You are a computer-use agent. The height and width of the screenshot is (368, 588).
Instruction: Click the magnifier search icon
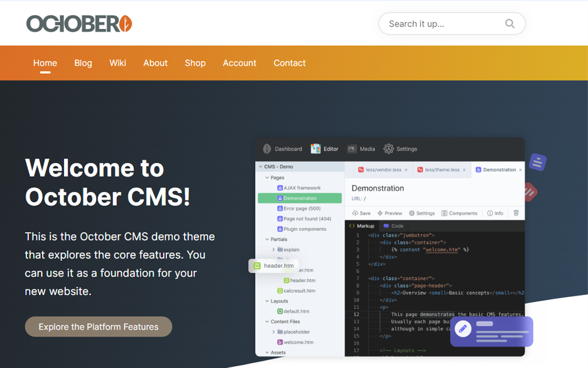(509, 24)
